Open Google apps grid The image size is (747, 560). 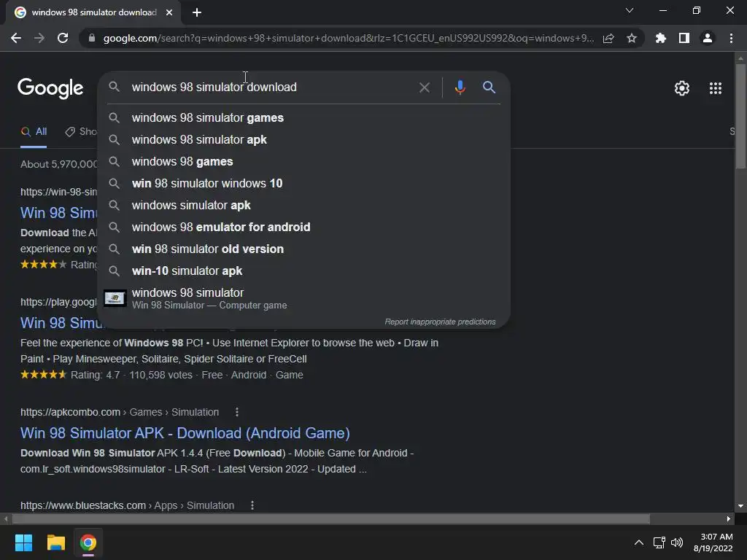716,88
